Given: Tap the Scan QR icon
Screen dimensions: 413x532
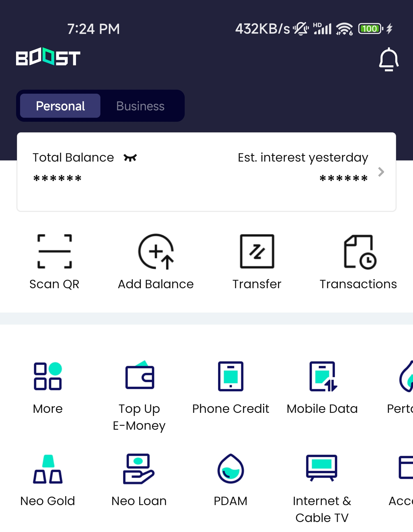Looking at the screenshot, I should (x=54, y=252).
